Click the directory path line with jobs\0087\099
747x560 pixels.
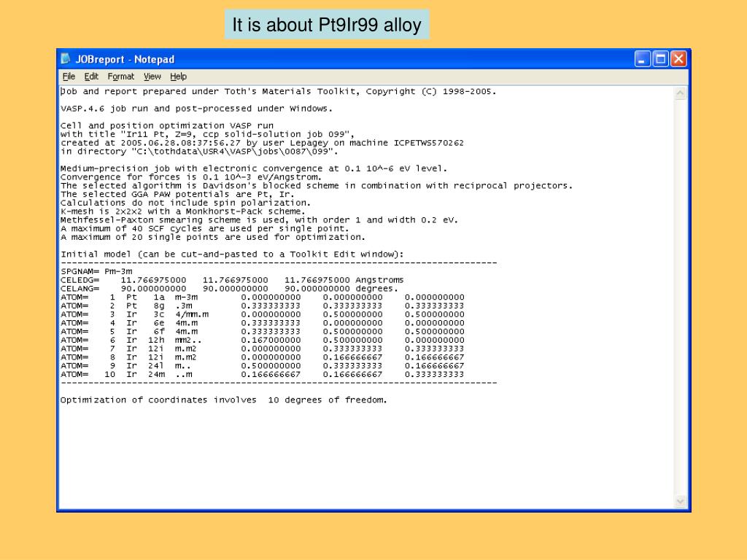(x=199, y=152)
